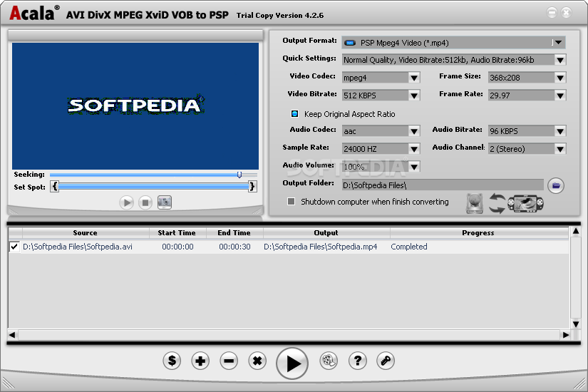The image size is (588, 392).
Task: Click the horizontal scroll right arrow
Action: 565,334
